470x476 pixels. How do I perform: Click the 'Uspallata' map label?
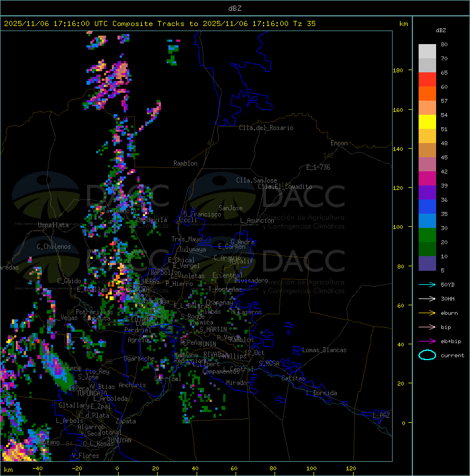[53, 225]
